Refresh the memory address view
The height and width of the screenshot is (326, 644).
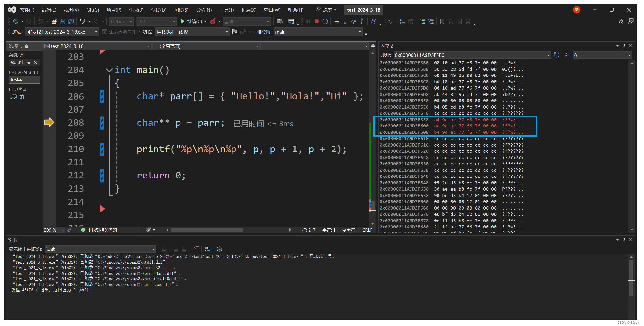click(556, 55)
